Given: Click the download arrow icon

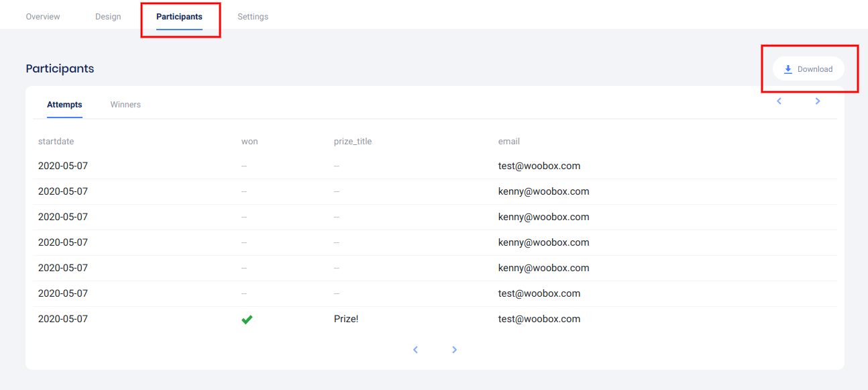Looking at the screenshot, I should (788, 69).
